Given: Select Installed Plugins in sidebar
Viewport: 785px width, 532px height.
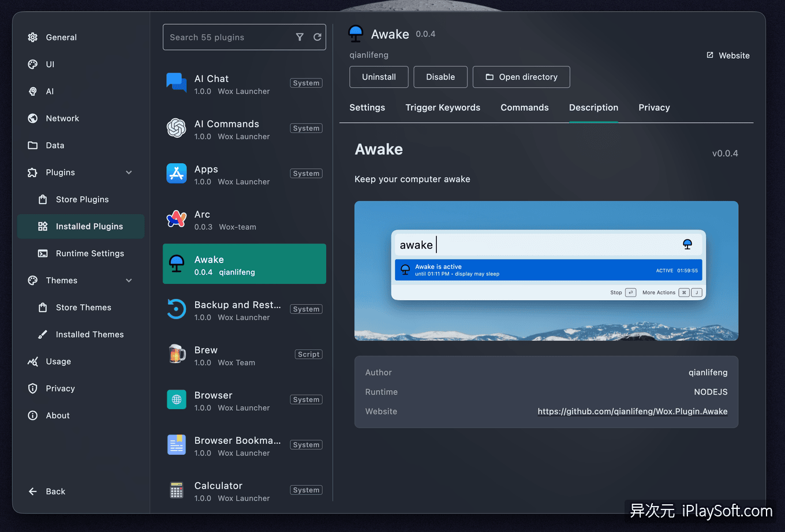Looking at the screenshot, I should [x=81, y=226].
